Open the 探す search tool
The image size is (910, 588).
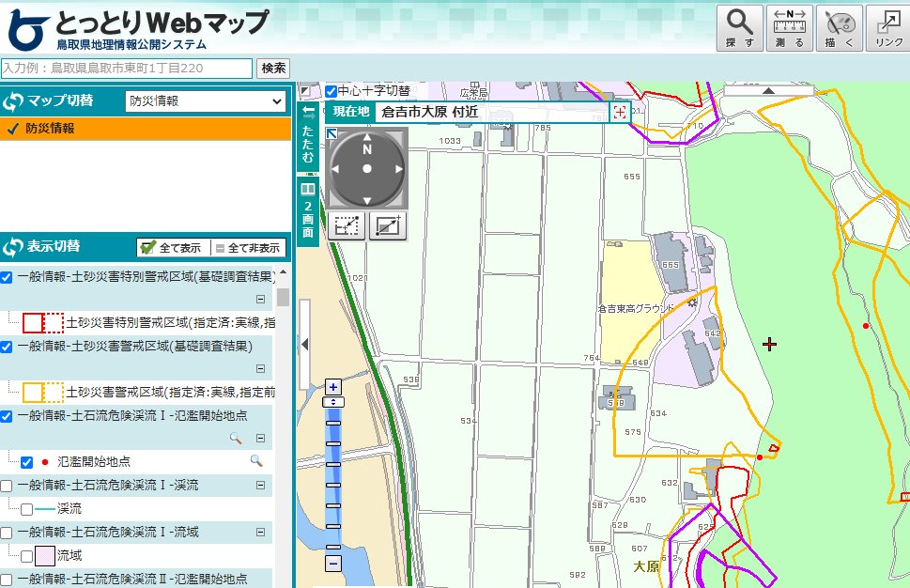coord(740,28)
